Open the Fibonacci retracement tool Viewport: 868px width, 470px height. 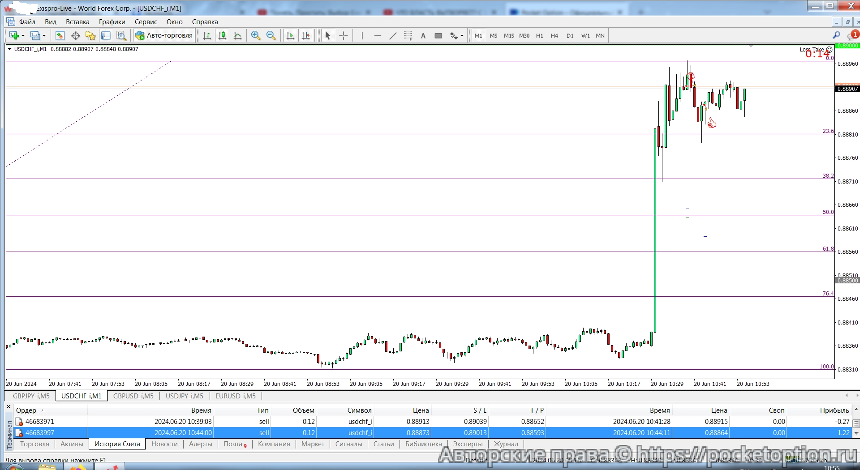point(408,36)
